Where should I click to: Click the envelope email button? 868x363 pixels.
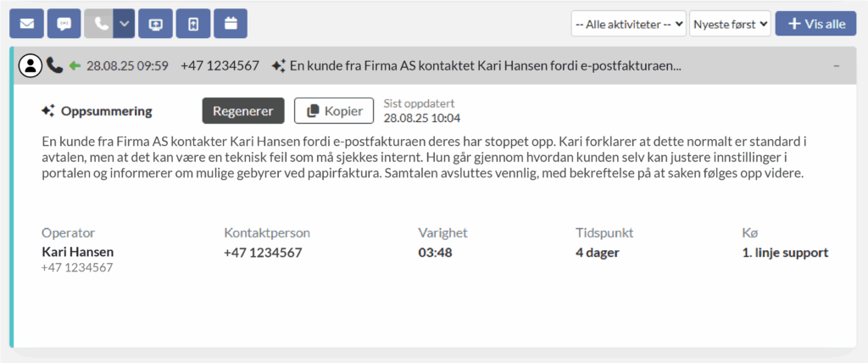pyautogui.click(x=26, y=24)
